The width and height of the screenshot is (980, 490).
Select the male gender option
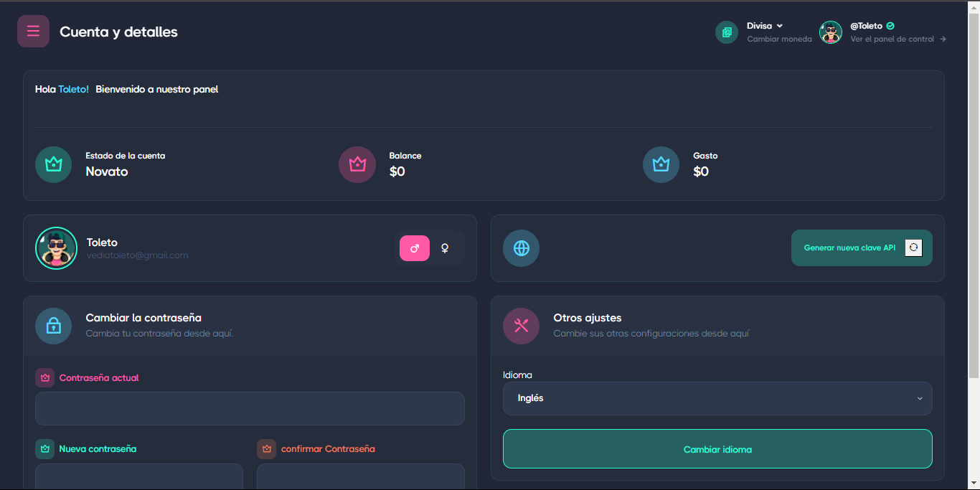(415, 248)
